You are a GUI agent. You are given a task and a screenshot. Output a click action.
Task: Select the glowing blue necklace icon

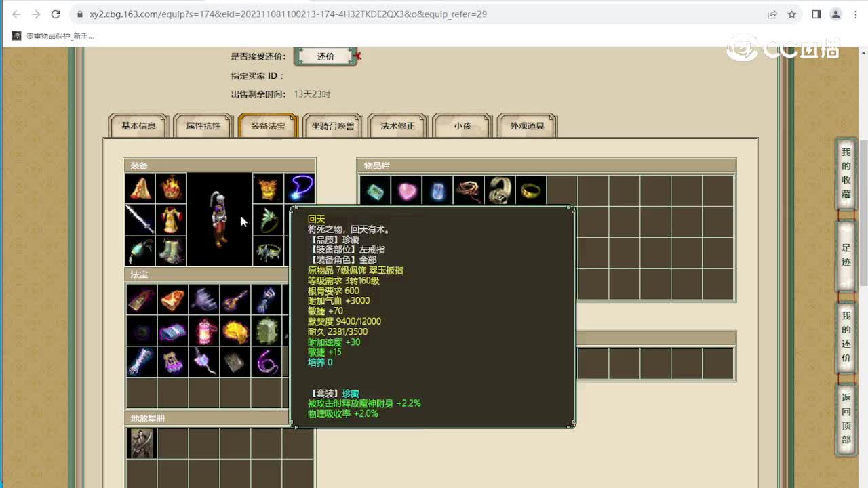(x=299, y=188)
